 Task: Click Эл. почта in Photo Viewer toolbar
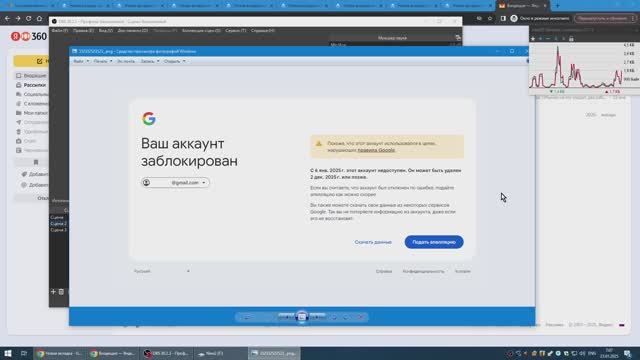(126, 61)
